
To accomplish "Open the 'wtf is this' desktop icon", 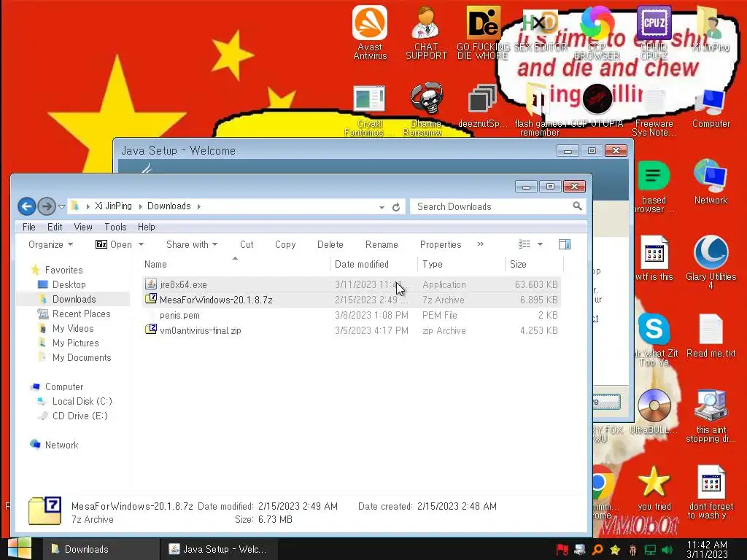I will [654, 258].
